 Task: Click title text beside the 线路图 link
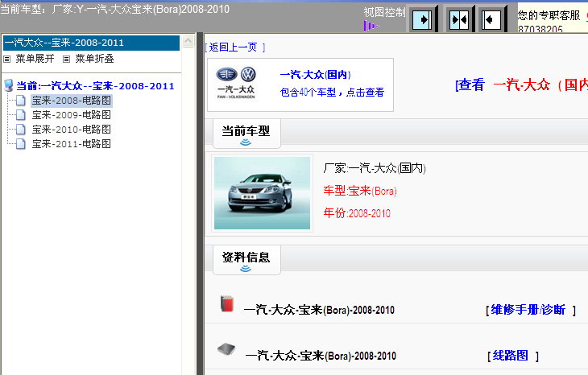[321, 356]
